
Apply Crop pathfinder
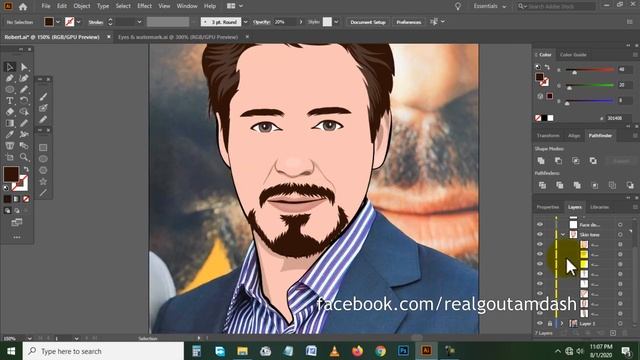tap(595, 185)
